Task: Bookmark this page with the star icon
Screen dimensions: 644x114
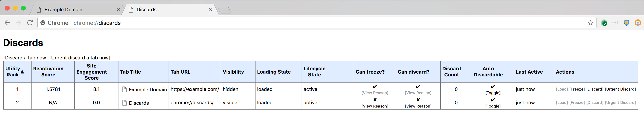Action: (x=590, y=23)
